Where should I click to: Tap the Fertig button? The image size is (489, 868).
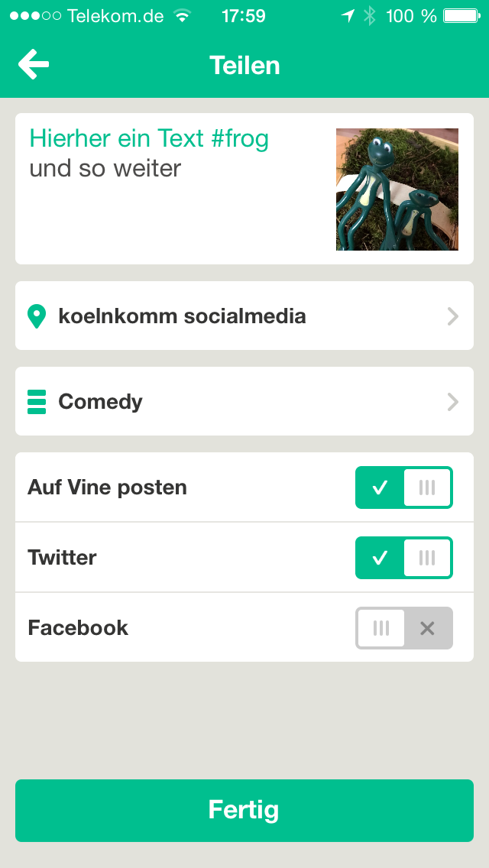pyautogui.click(x=244, y=811)
